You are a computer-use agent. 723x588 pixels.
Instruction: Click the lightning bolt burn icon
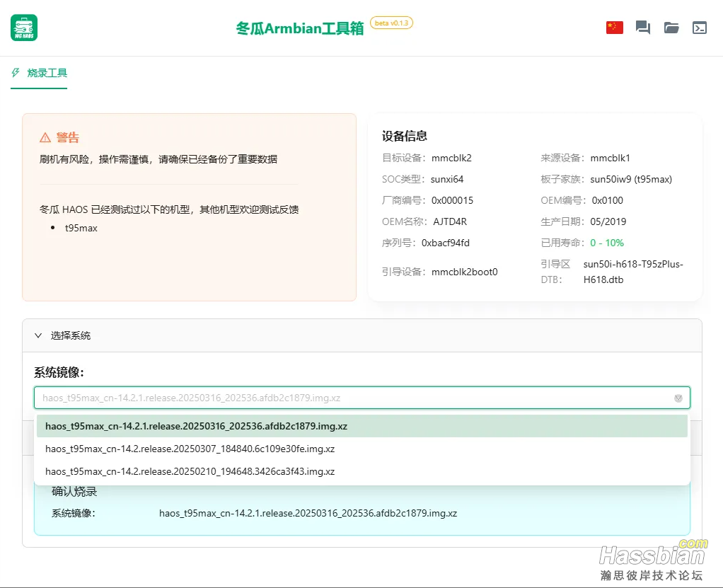[16, 73]
